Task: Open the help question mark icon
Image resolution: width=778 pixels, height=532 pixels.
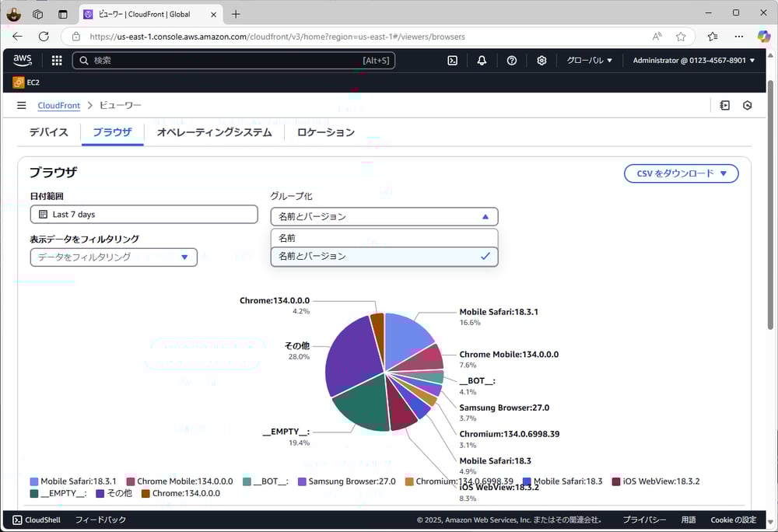Action: tap(512, 61)
